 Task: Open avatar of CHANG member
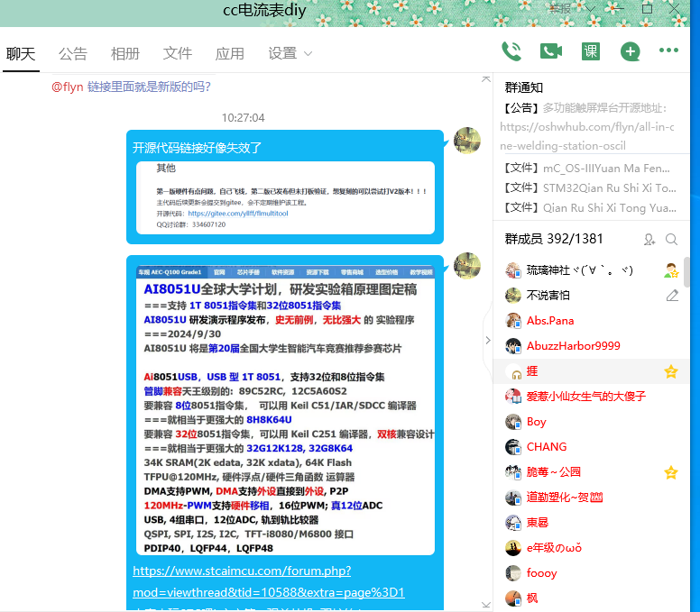pos(513,447)
